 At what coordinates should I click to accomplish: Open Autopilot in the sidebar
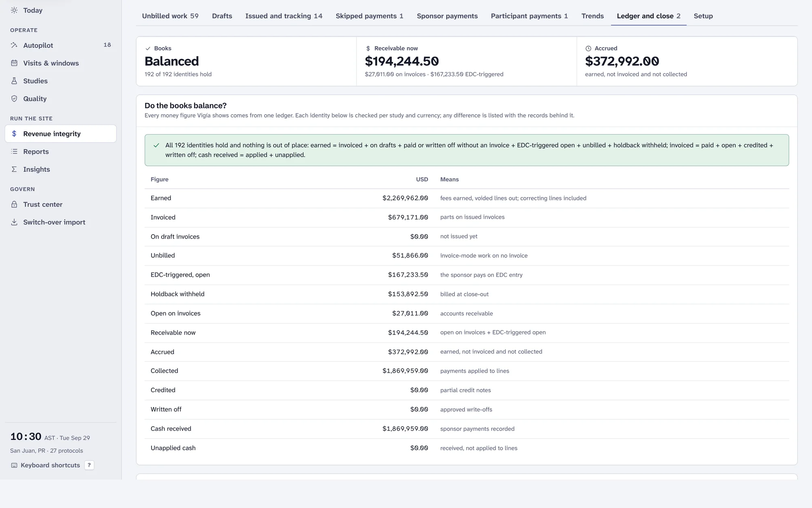(60, 45)
